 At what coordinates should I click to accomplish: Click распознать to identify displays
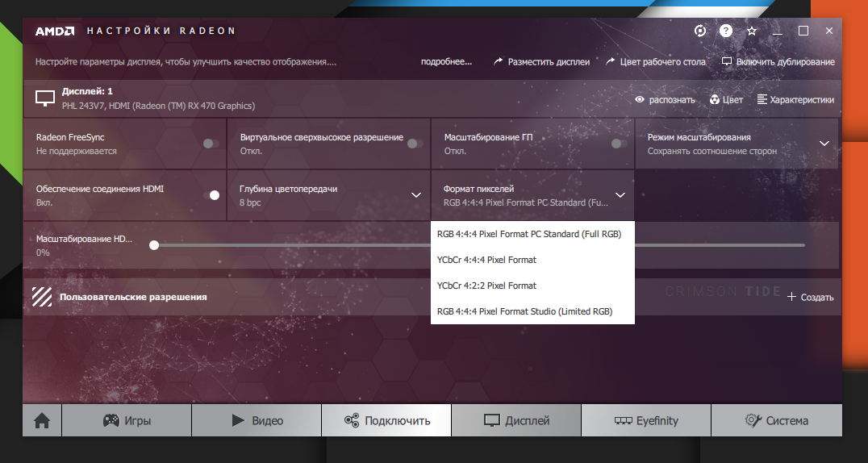click(x=665, y=100)
